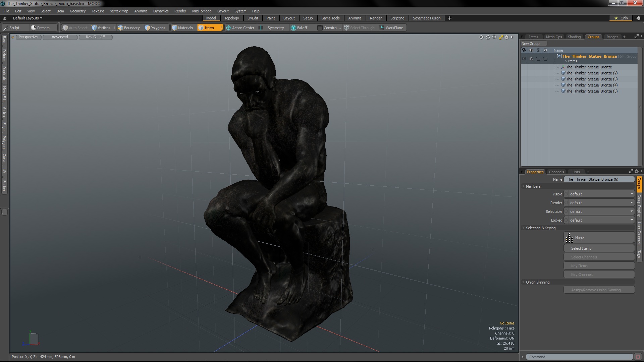Toggle visibility eye for The_Thinker_Statue_Bronze group
This screenshot has width=644, height=362.
pyautogui.click(x=524, y=59)
